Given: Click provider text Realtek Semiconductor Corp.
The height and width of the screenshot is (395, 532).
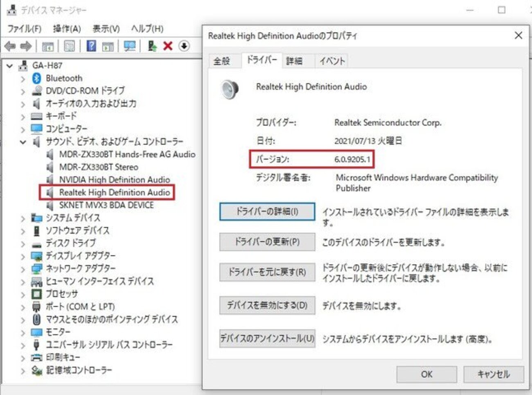Looking at the screenshot, I should point(388,123).
